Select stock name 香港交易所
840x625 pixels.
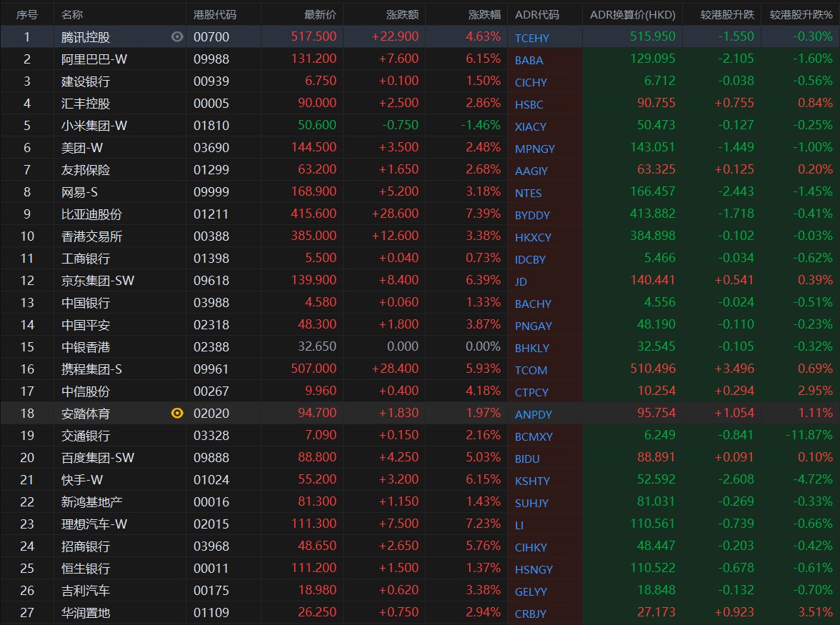coord(91,236)
